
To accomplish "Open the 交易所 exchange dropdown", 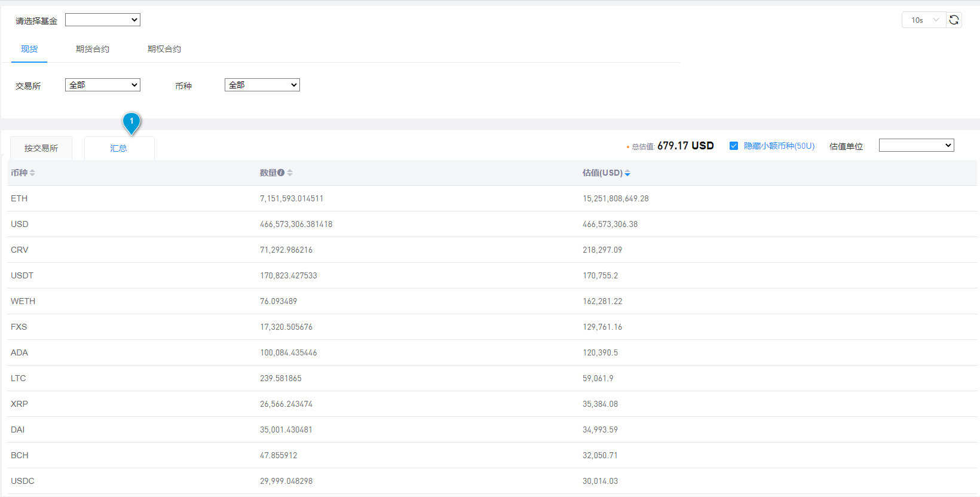I will click(103, 85).
